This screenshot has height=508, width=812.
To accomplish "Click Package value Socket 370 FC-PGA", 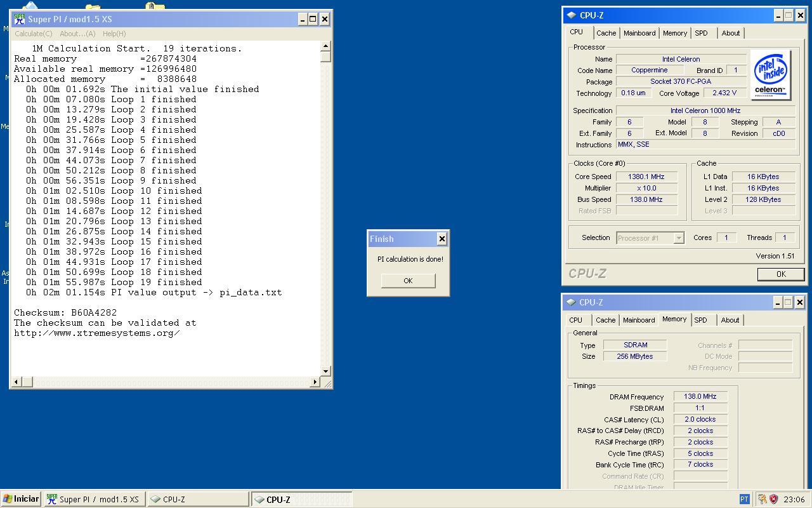I will [x=681, y=82].
